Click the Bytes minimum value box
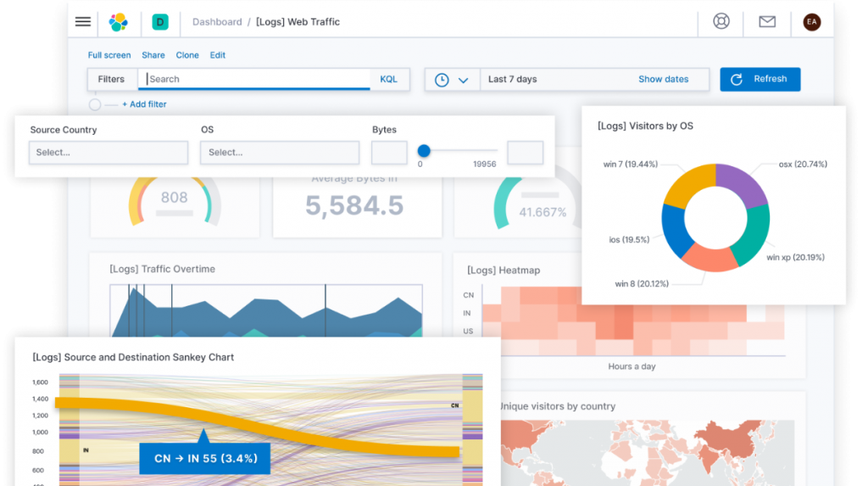The height and width of the screenshot is (486, 868). (389, 153)
